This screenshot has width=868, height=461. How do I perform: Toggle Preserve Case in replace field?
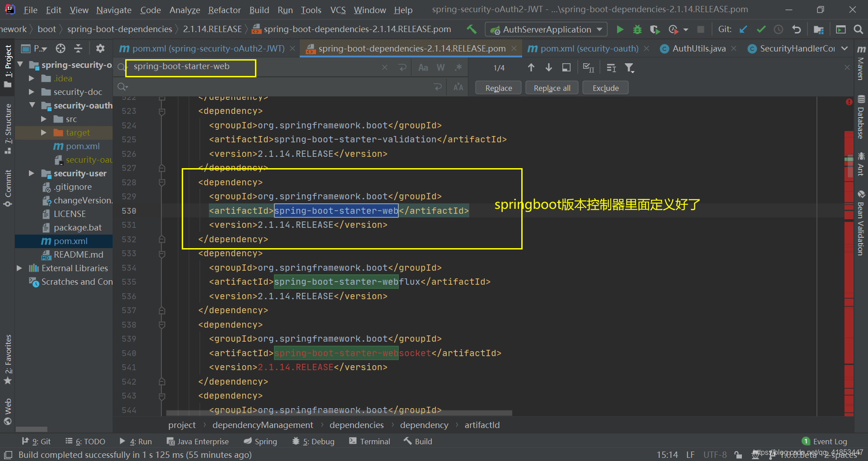(458, 87)
